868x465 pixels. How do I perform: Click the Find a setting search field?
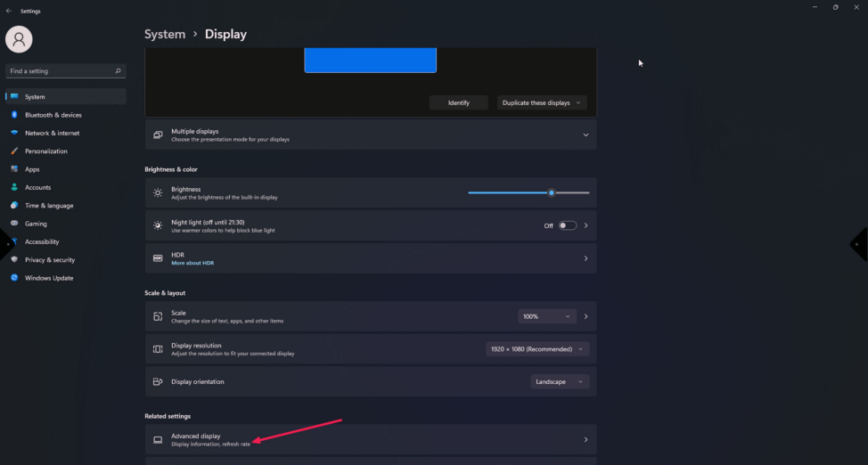59,71
